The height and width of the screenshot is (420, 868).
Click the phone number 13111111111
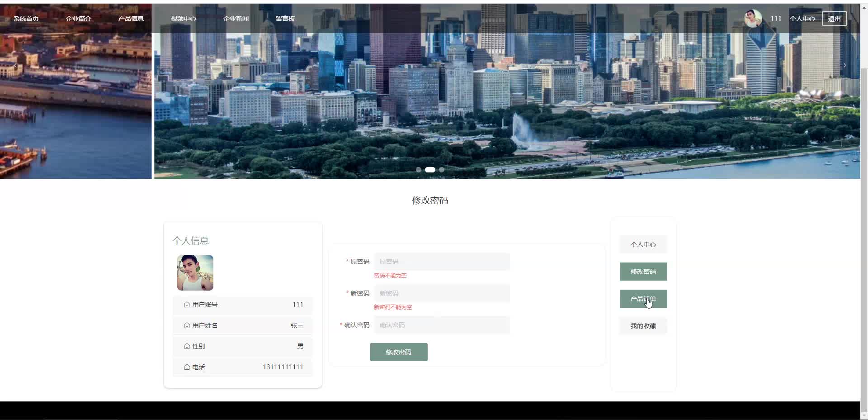[x=283, y=367]
